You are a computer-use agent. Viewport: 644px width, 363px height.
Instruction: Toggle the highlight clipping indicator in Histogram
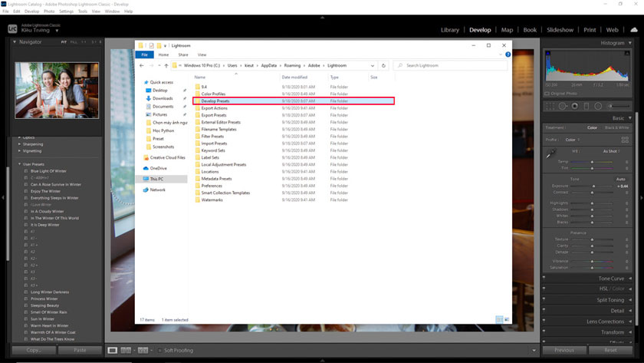click(x=627, y=54)
